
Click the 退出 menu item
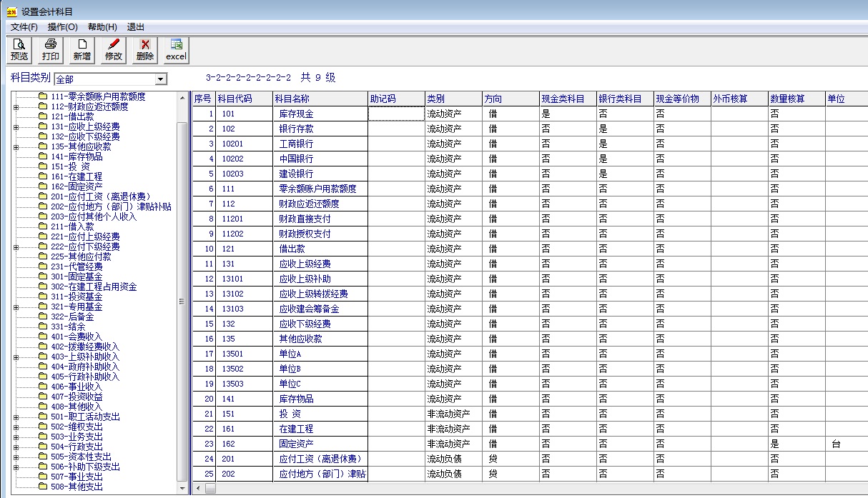(x=136, y=27)
